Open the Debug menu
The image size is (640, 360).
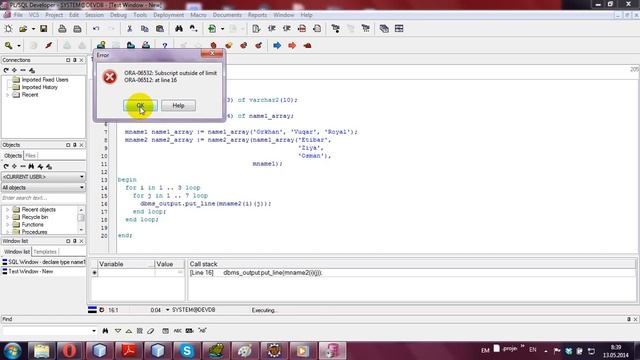[x=118, y=15]
